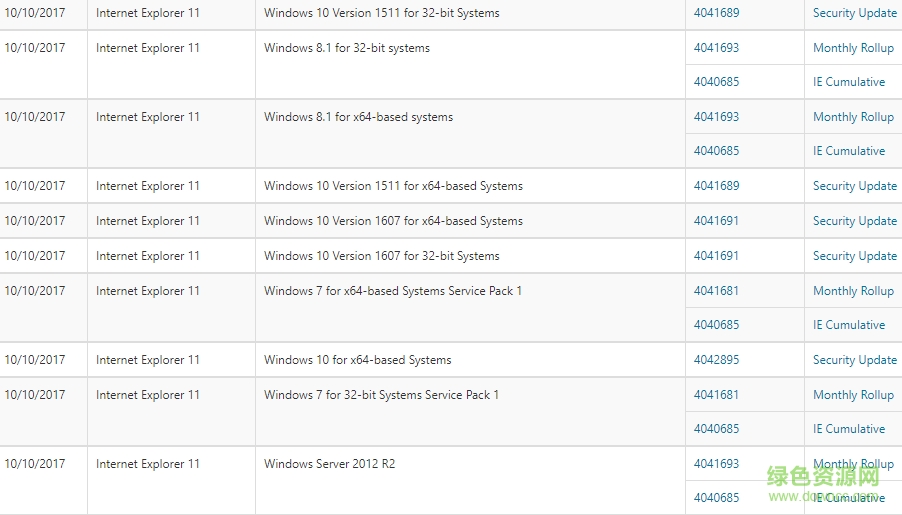Open IE Cumulative link for Windows 8.1 32-bit
This screenshot has height=515, width=902.
[848, 82]
